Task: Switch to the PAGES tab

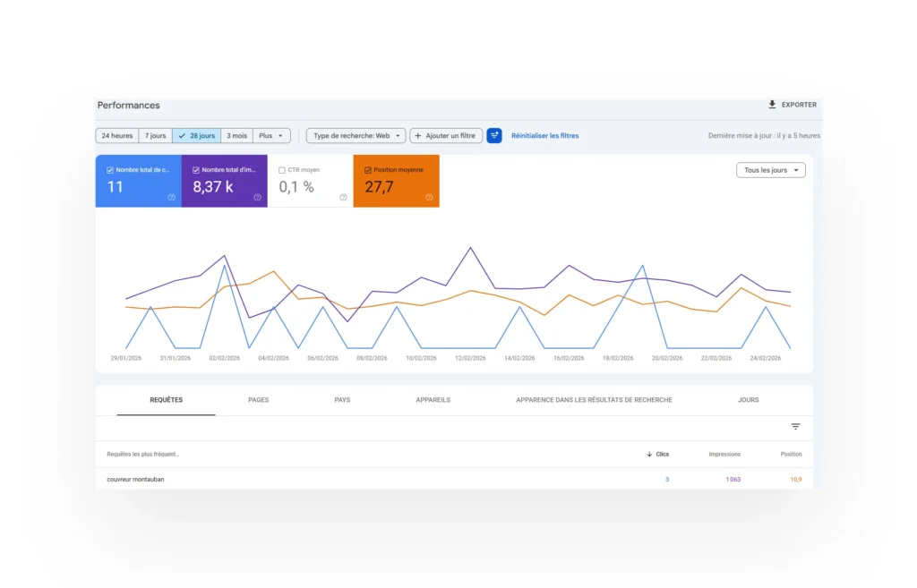Action: pyautogui.click(x=258, y=400)
